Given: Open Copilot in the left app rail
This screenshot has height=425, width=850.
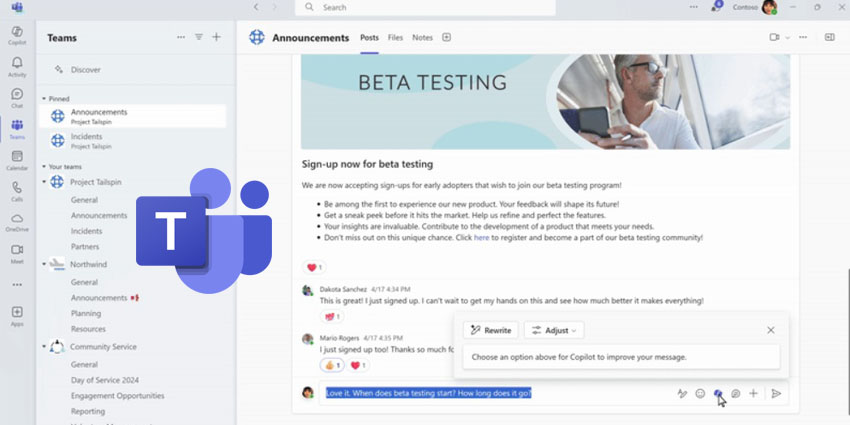Looking at the screenshot, I should pyautogui.click(x=17, y=35).
